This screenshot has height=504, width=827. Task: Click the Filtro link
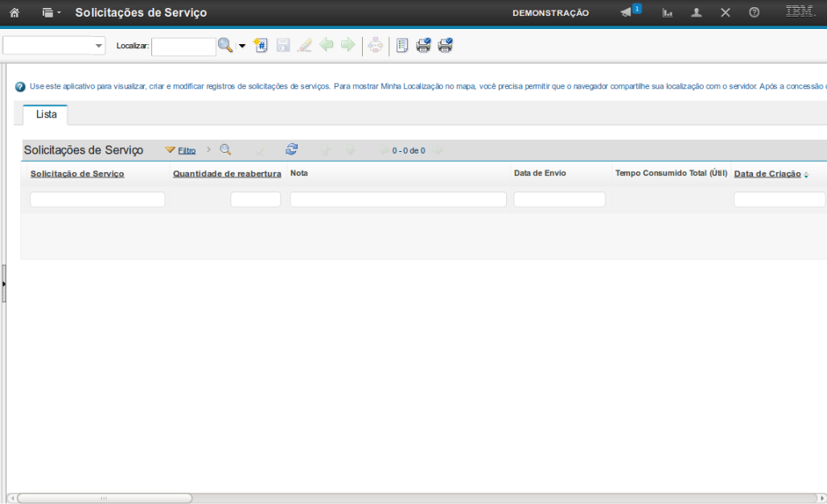187,150
